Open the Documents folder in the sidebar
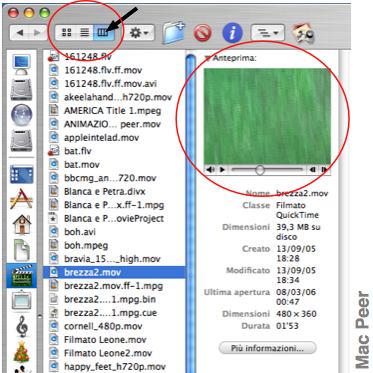This screenshot has height=373, width=373. tap(21, 249)
